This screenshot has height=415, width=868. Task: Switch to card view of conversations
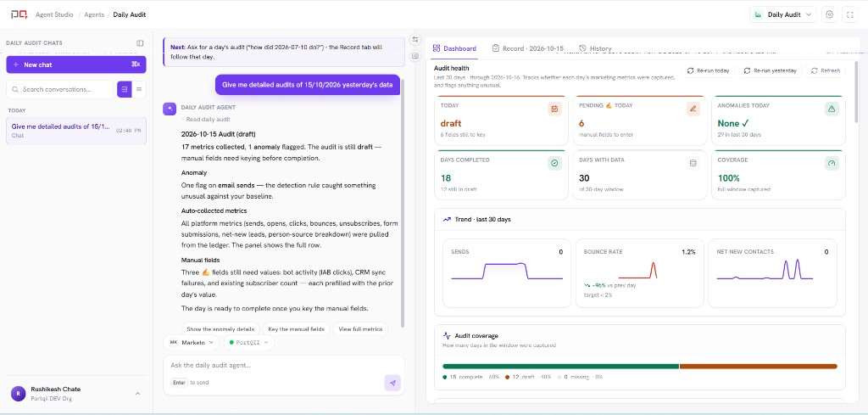pos(124,89)
